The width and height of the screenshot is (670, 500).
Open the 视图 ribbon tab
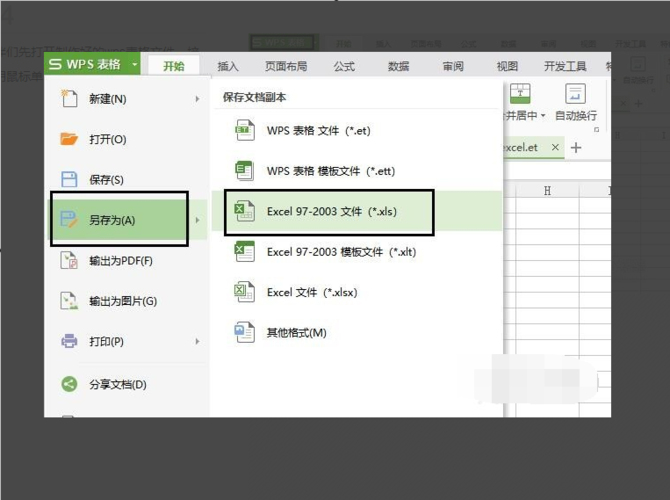click(x=507, y=66)
